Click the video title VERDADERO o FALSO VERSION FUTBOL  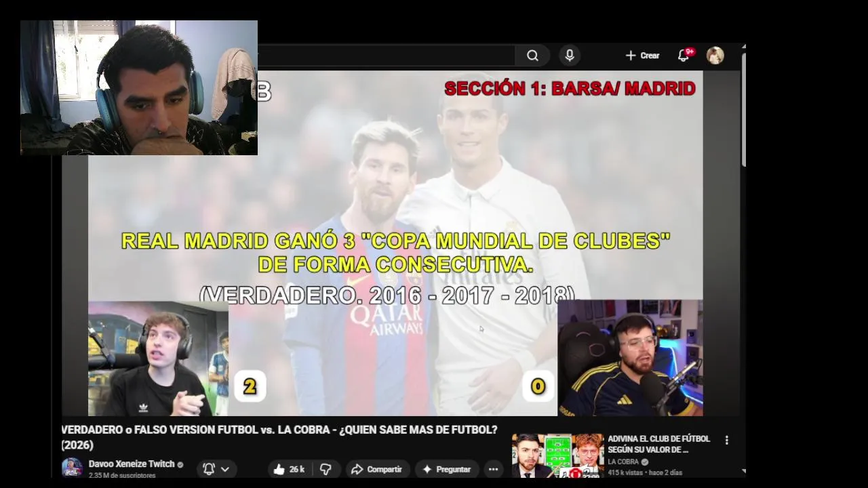point(279,437)
